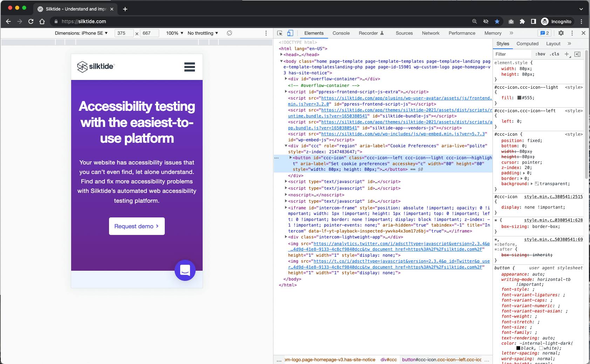
Task: Open the wp-embed.min.js script URL
Action: pyautogui.click(x=403, y=134)
